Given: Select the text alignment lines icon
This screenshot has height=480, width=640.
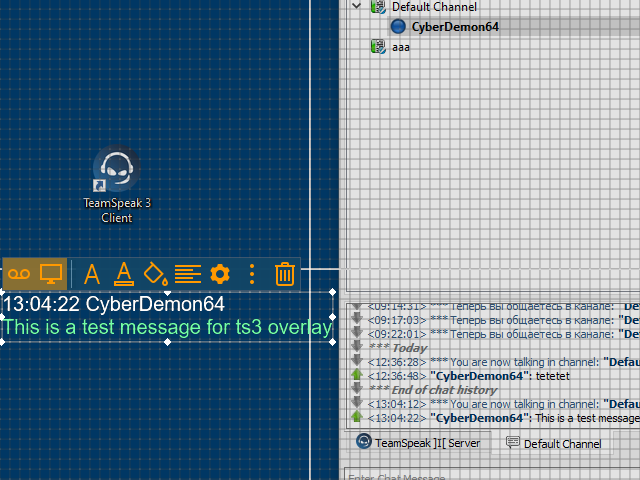Looking at the screenshot, I should coord(188,274).
